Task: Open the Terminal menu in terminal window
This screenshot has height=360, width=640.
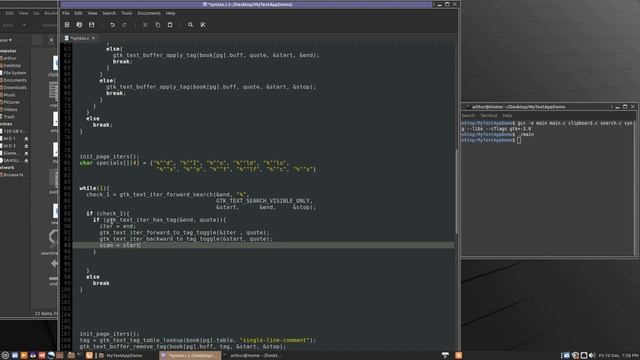Action: coord(489,116)
